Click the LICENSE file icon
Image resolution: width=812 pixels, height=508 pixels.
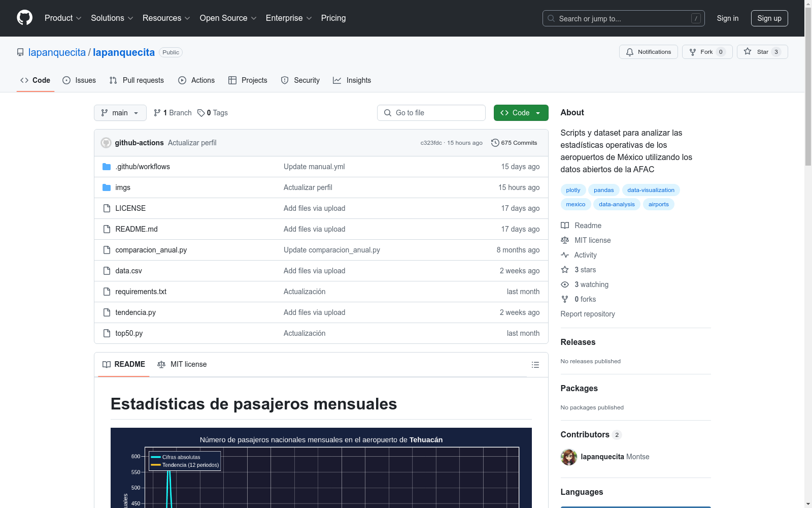click(x=107, y=208)
